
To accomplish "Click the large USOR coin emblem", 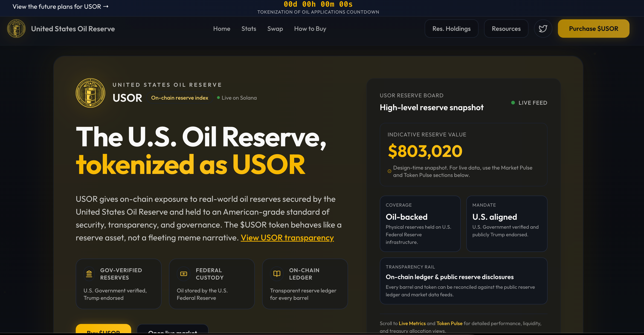I will (90, 93).
